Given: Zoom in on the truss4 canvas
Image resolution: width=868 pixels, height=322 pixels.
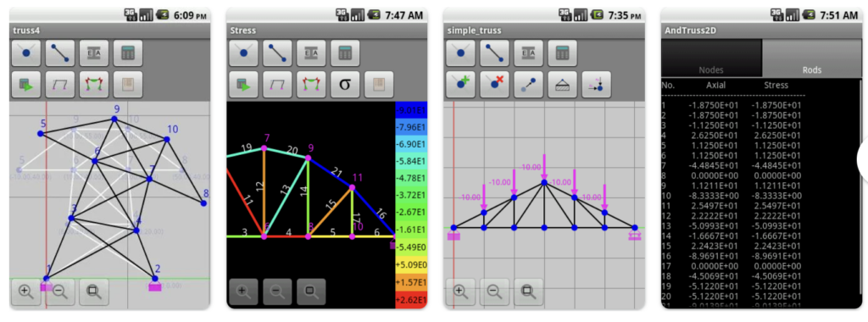Looking at the screenshot, I should 26,291.
